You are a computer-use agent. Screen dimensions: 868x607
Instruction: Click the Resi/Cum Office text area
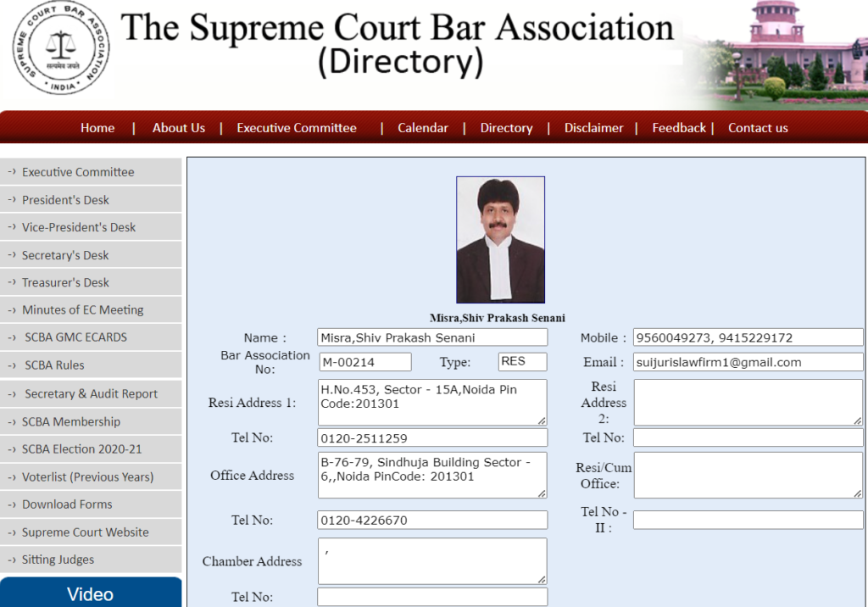pyautogui.click(x=748, y=476)
